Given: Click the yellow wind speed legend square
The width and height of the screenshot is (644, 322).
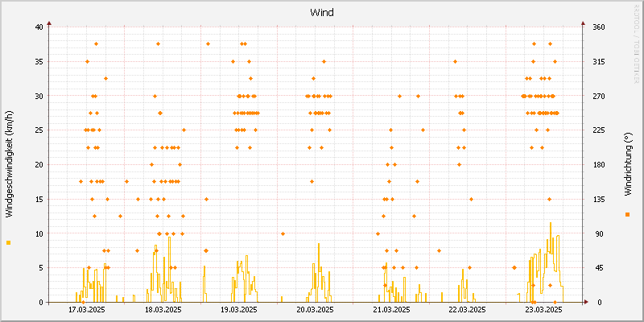Looking at the screenshot, I should point(9,242).
